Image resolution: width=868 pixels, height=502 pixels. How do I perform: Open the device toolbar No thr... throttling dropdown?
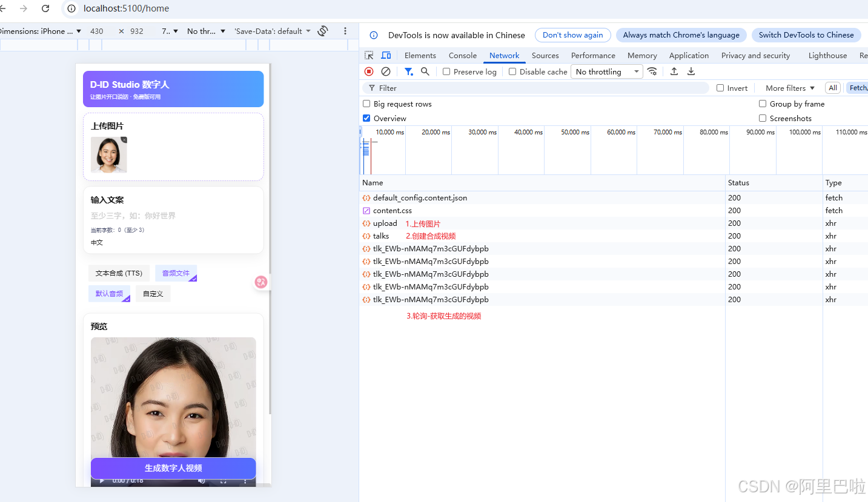pyautogui.click(x=206, y=31)
